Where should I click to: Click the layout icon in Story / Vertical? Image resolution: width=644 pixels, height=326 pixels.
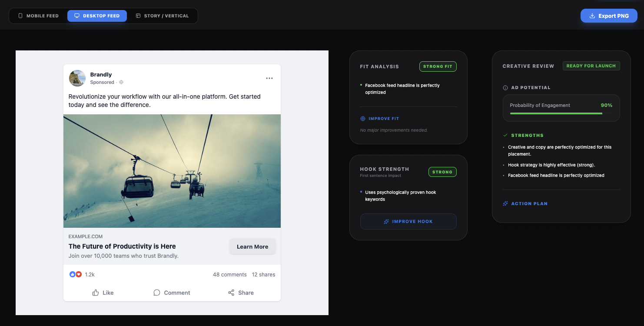tap(138, 16)
